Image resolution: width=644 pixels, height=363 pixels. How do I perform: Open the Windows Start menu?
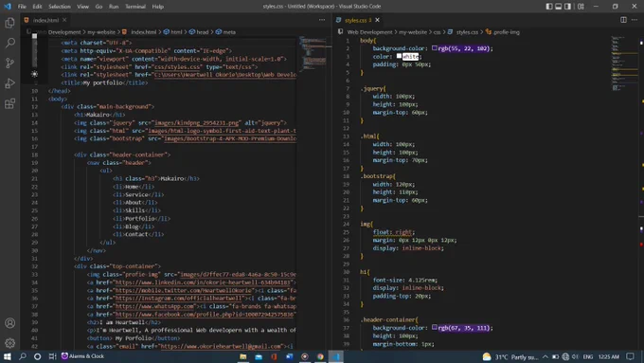(x=8, y=356)
